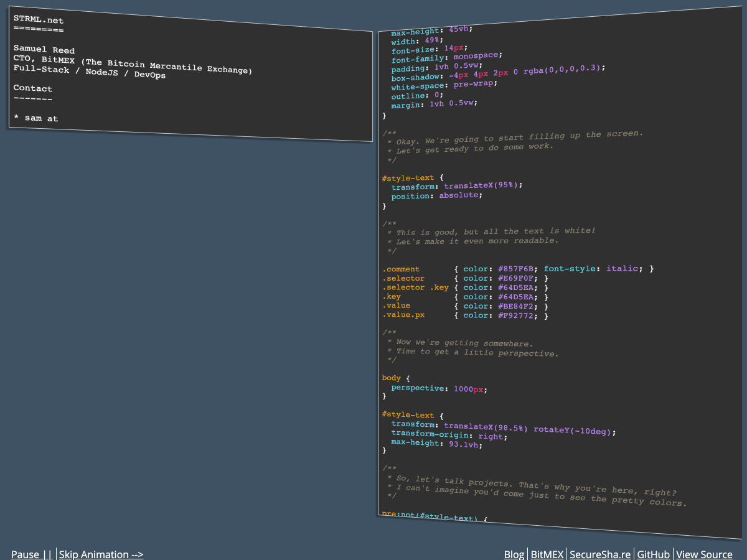Open the Blog link
Viewport: 747px width, 560px height.
pyautogui.click(x=514, y=554)
